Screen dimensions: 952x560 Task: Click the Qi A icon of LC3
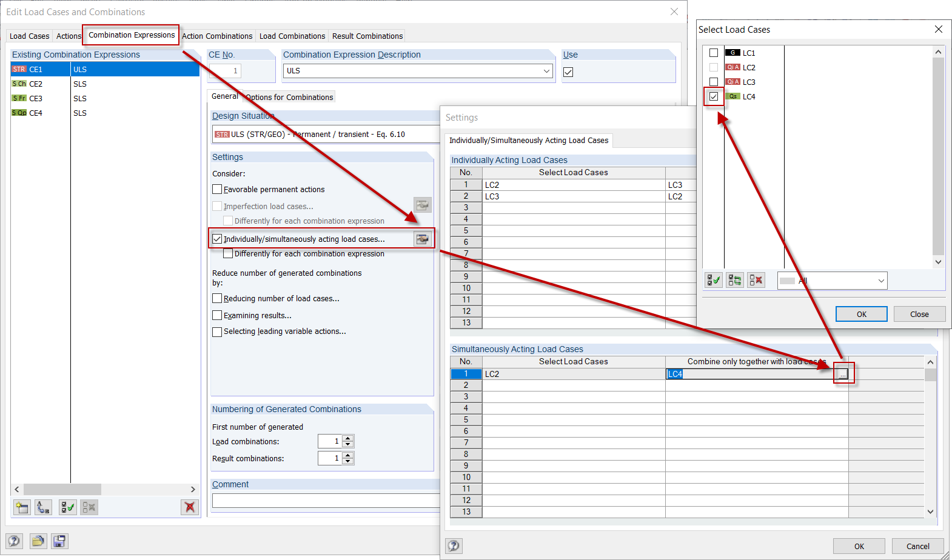(732, 82)
